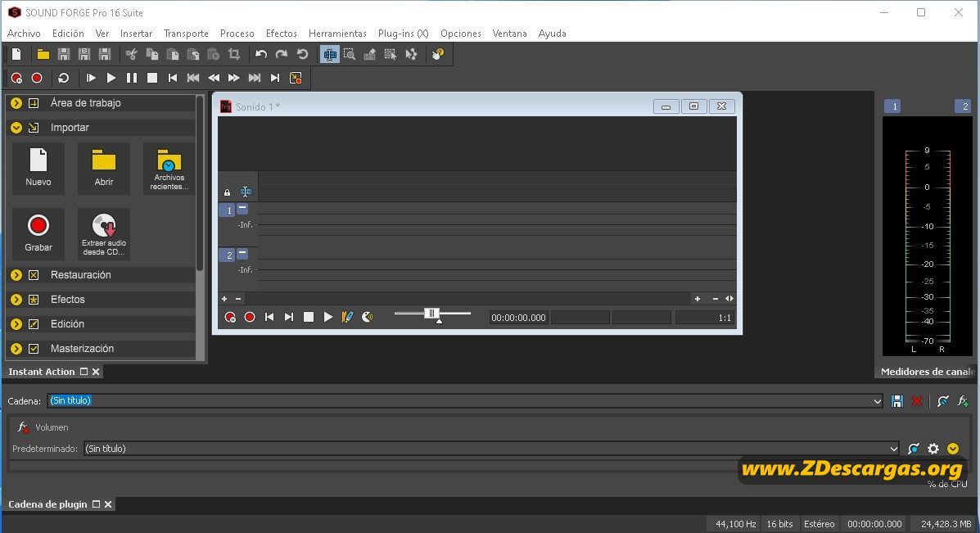The height and width of the screenshot is (533, 980).
Task: Open the Archivo menu
Action: point(24,33)
